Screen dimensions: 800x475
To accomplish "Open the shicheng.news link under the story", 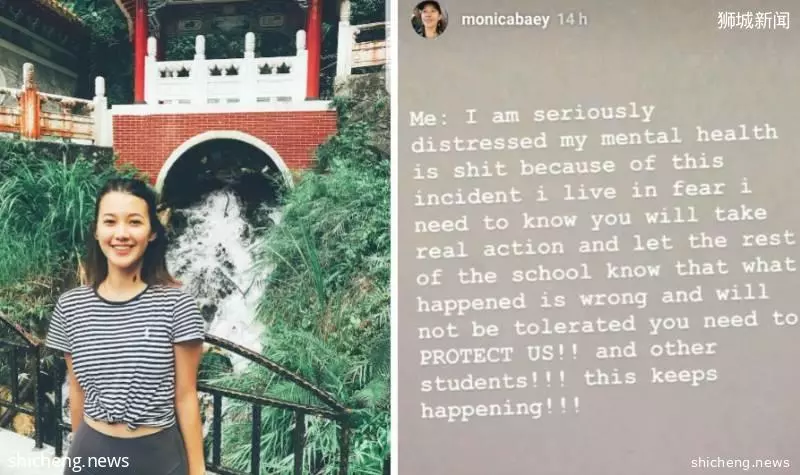I will (x=740, y=462).
